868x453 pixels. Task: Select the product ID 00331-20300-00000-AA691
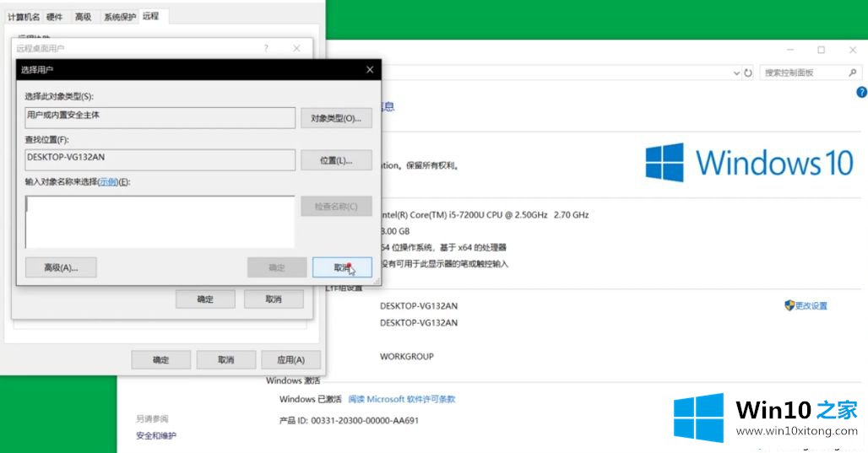click(x=365, y=421)
